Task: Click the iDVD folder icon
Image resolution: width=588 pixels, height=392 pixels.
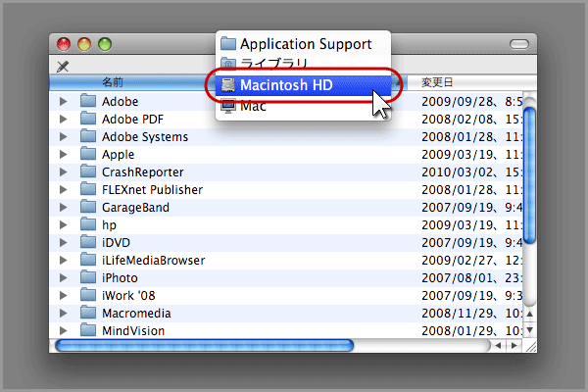Action: pos(88,242)
